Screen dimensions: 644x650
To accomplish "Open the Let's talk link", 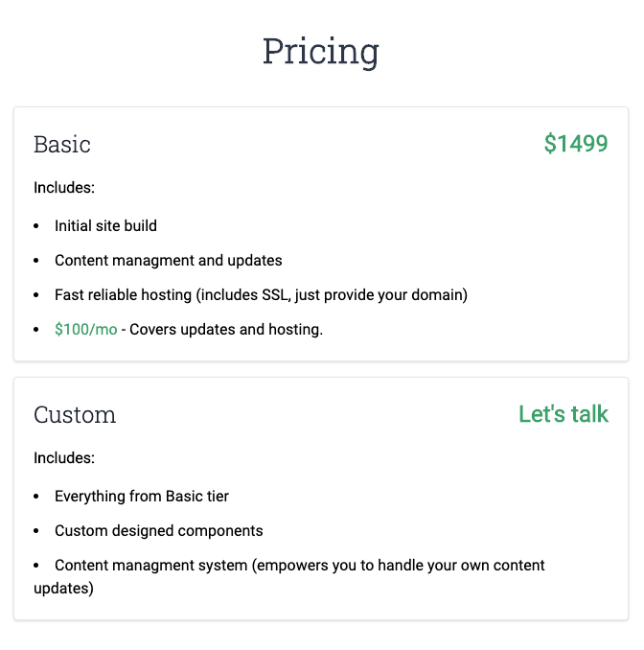I will (x=563, y=414).
